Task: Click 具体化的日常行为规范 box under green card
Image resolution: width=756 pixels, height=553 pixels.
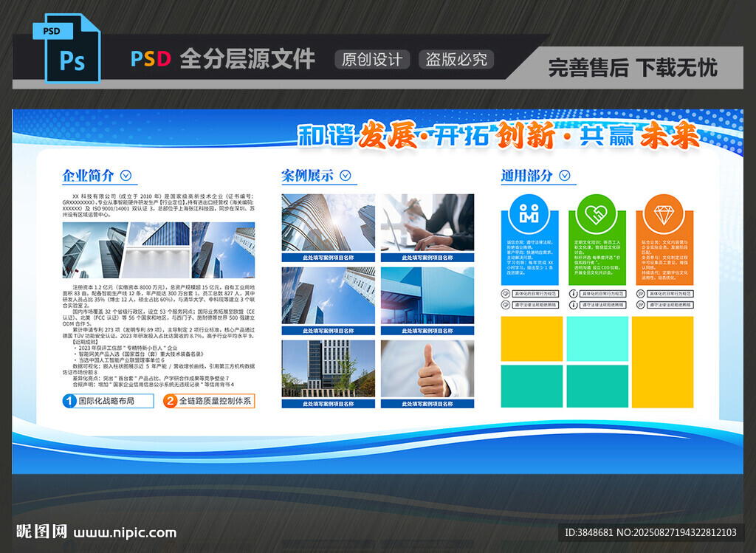Action: click(x=602, y=294)
